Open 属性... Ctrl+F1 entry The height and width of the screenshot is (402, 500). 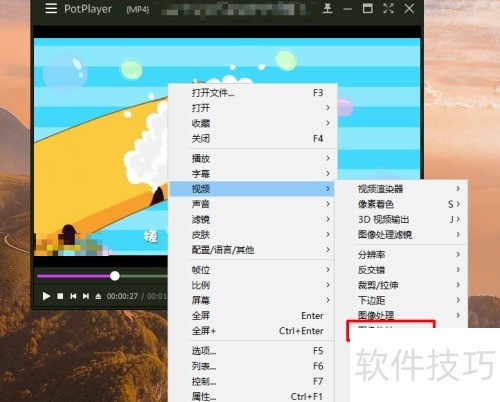coord(253,396)
